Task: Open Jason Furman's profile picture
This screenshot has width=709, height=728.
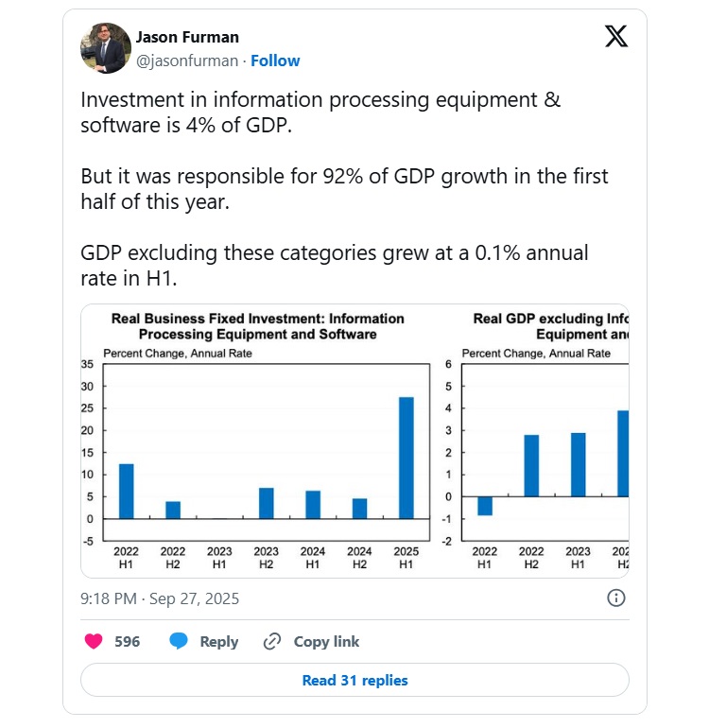Action: (x=106, y=48)
